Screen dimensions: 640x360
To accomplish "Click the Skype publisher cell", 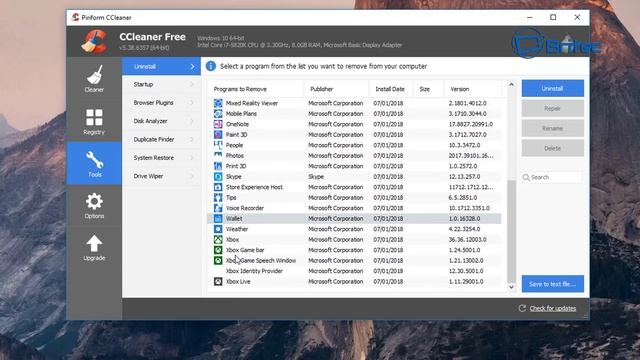I will (316, 177).
